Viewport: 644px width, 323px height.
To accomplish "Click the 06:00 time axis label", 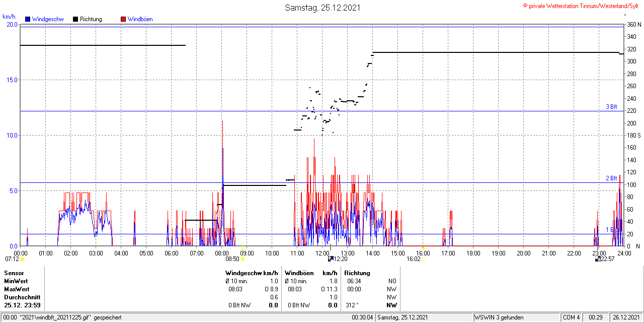I will click(172, 253).
